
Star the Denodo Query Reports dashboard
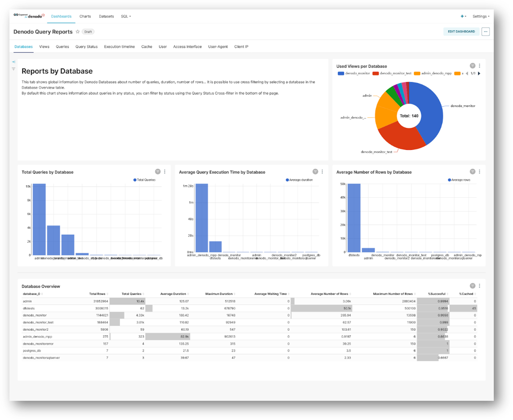coord(77,32)
